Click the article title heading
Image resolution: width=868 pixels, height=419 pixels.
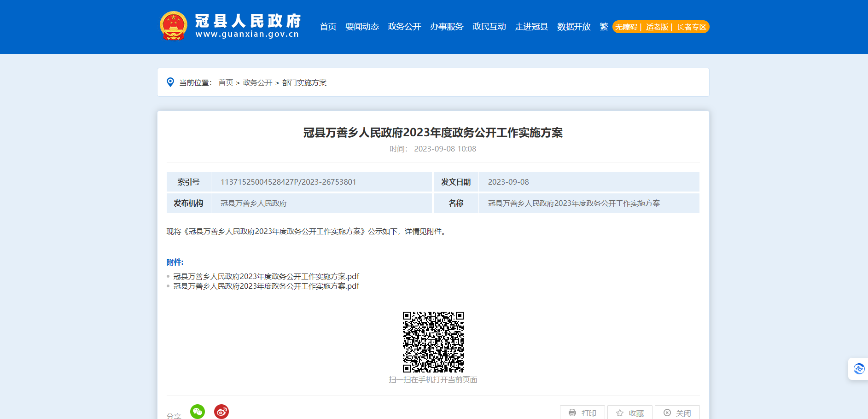pyautogui.click(x=433, y=133)
